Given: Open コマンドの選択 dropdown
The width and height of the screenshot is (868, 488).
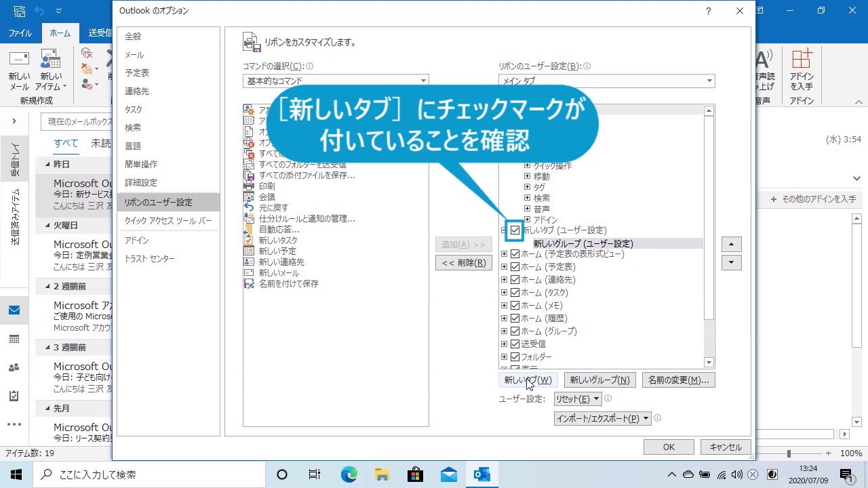Looking at the screenshot, I should (336, 81).
